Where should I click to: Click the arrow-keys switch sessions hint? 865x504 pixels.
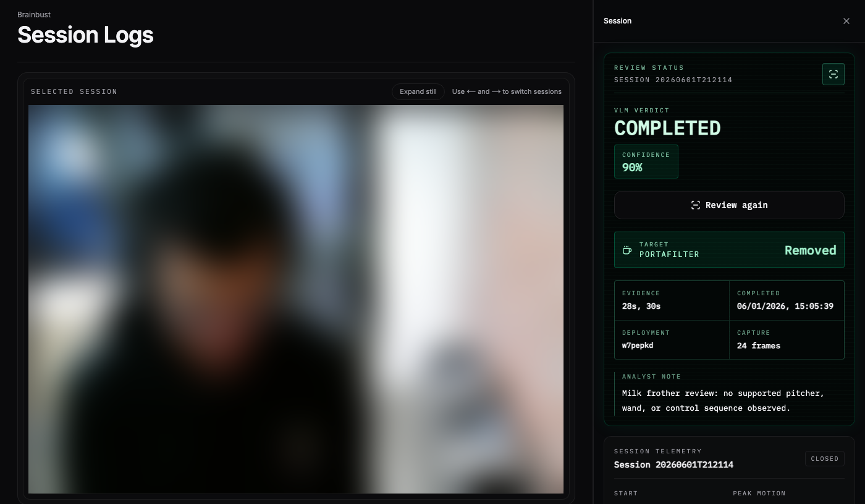coord(507,91)
